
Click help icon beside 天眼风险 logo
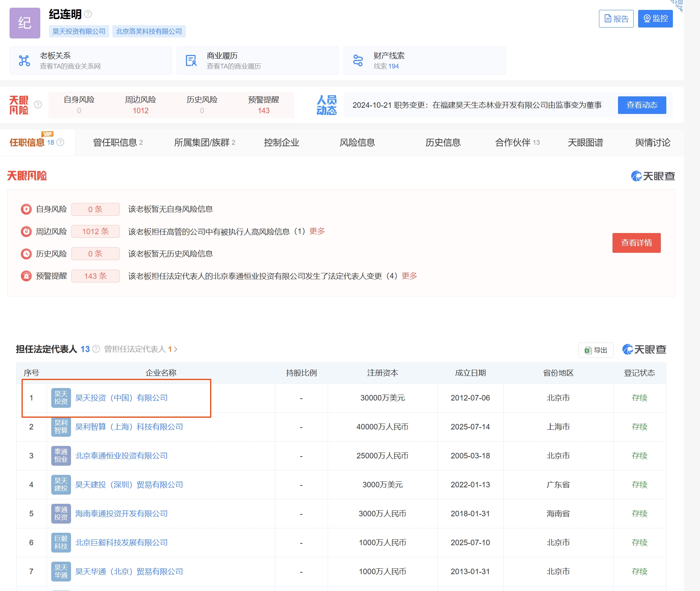[38, 105]
